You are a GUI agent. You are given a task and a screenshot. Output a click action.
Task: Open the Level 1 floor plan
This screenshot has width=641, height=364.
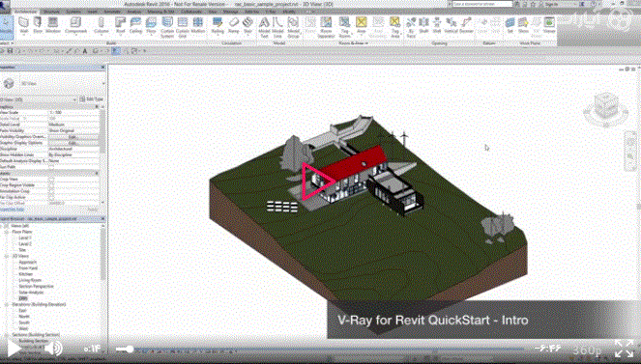25,238
